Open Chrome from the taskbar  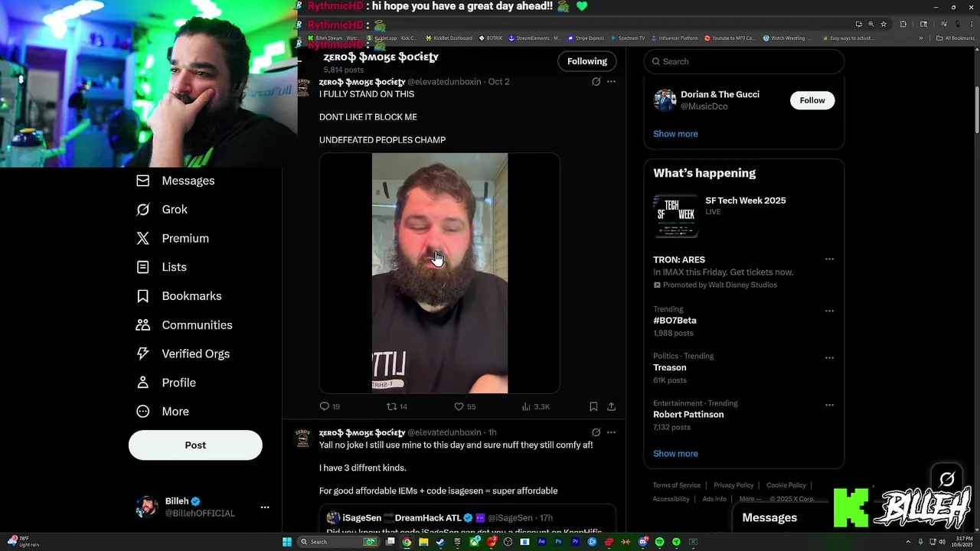[407, 542]
